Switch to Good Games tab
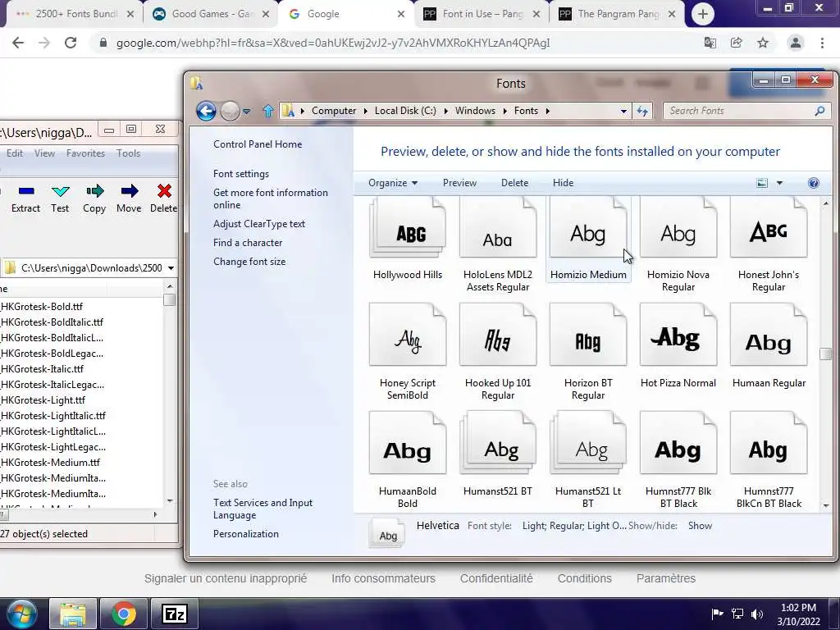 211,15
